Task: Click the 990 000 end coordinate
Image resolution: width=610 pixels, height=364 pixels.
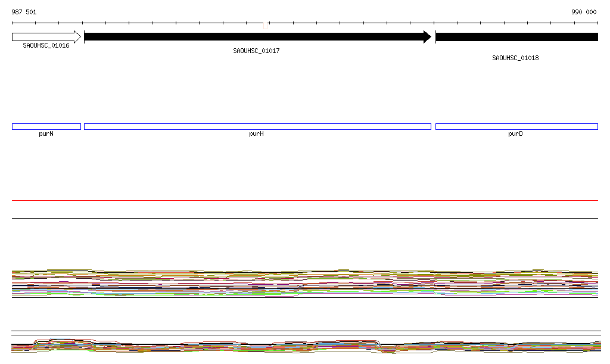Action: pyautogui.click(x=584, y=12)
